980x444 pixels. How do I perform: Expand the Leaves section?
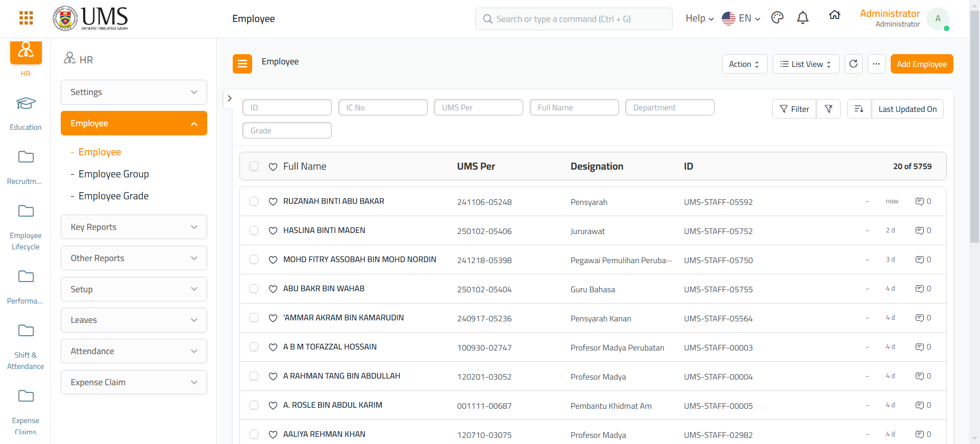[134, 320]
